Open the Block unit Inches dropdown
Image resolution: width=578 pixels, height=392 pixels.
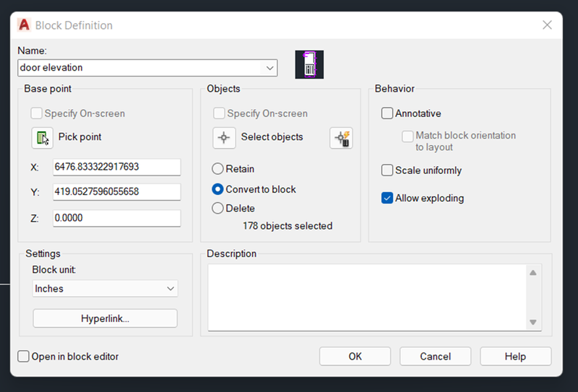coord(105,289)
